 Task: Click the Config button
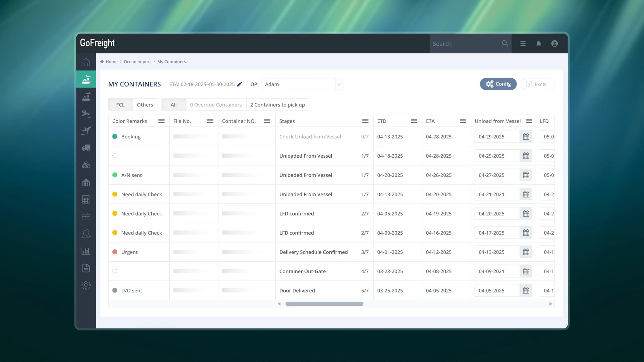(x=498, y=84)
